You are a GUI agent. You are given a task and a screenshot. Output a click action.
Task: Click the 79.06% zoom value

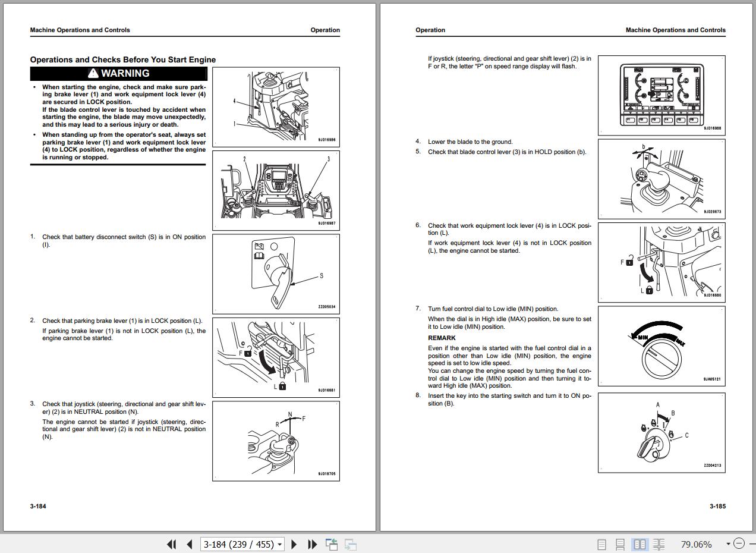(x=696, y=544)
